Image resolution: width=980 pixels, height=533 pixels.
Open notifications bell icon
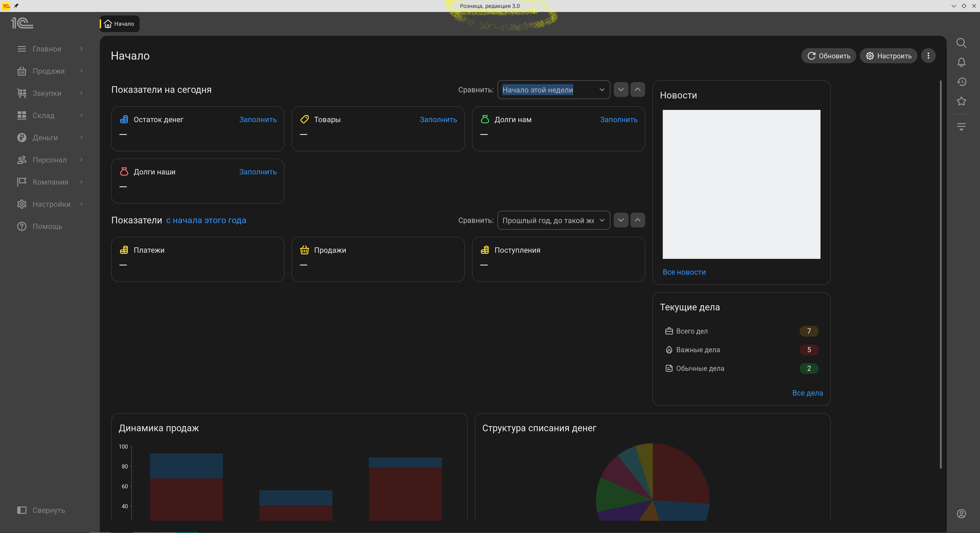pyautogui.click(x=961, y=62)
